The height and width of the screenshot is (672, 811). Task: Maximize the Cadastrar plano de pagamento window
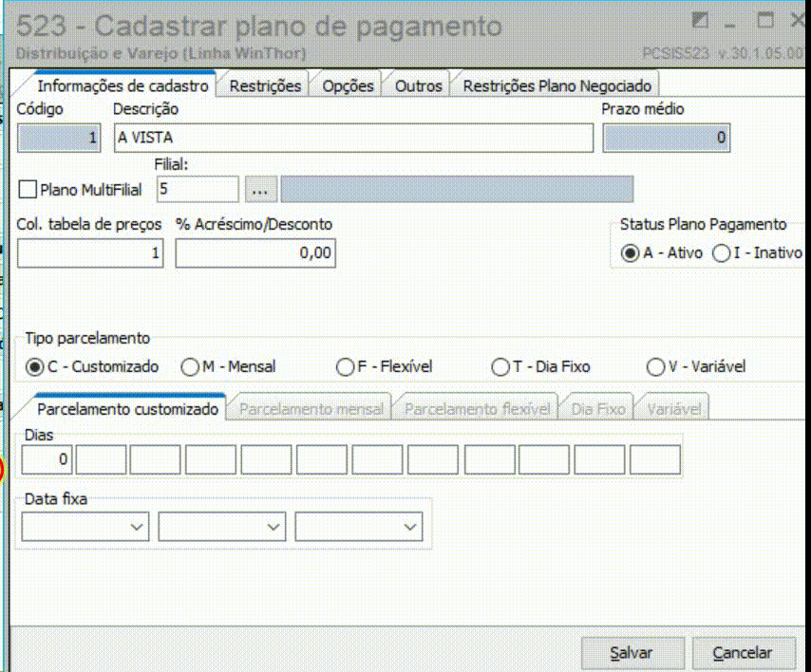click(x=765, y=21)
